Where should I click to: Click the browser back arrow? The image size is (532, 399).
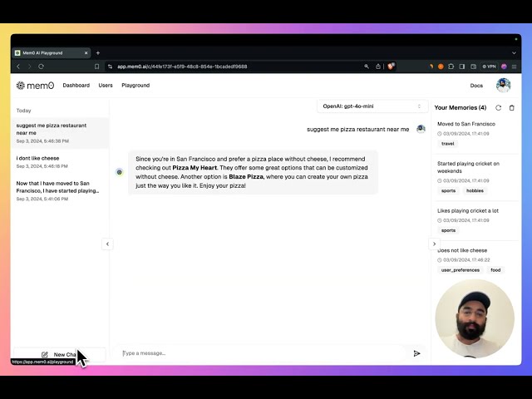point(18,66)
